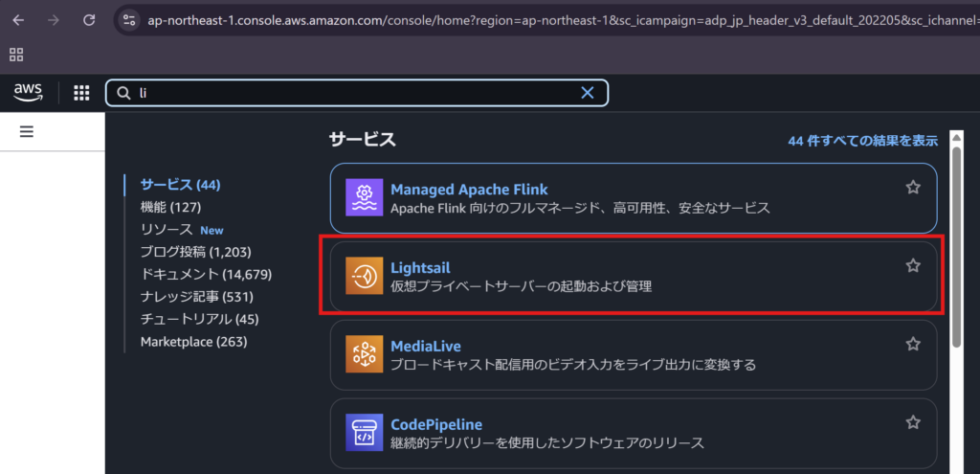Select the 機能 (127) filter category
This screenshot has width=980, height=474.
(x=170, y=207)
